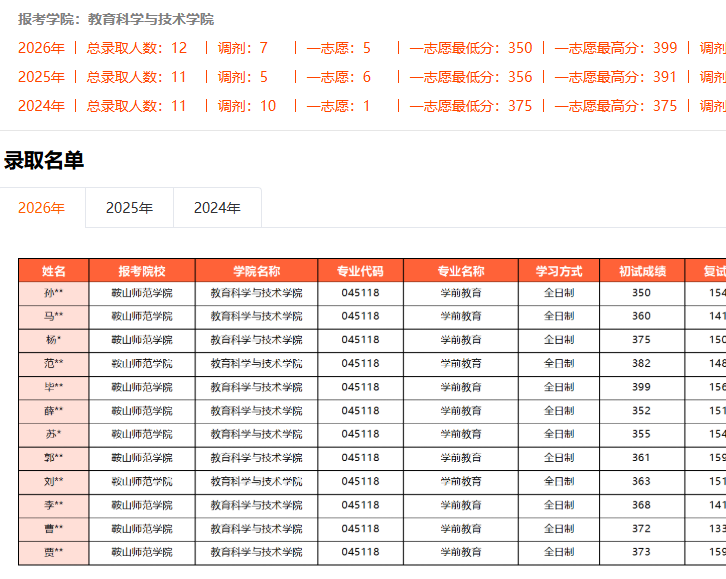The image size is (726, 579).
Task: Click the initial score 373 cell
Action: (642, 553)
